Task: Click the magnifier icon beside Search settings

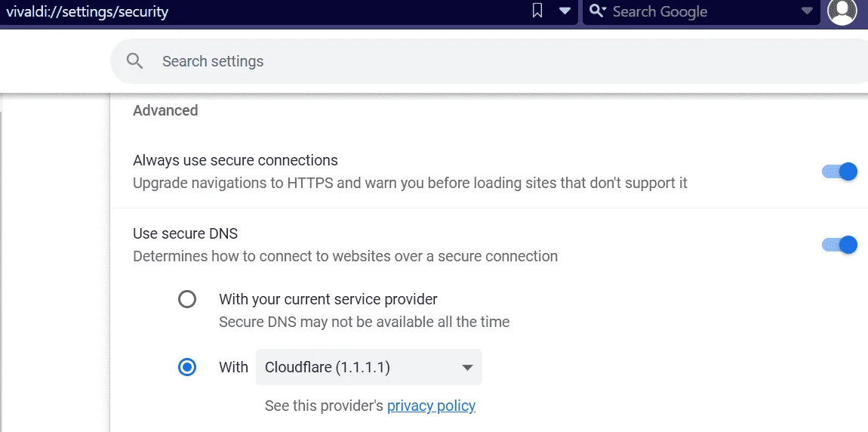Action: (x=135, y=61)
